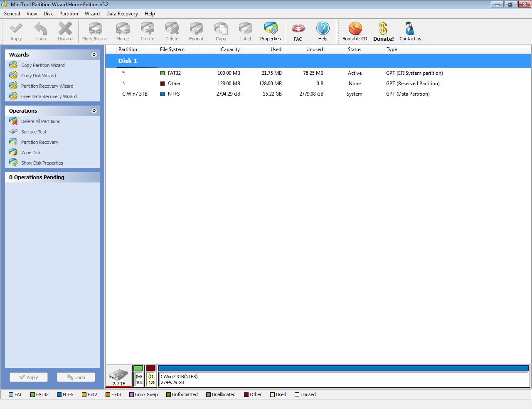
Task: Click the Status column header
Action: tap(355, 49)
